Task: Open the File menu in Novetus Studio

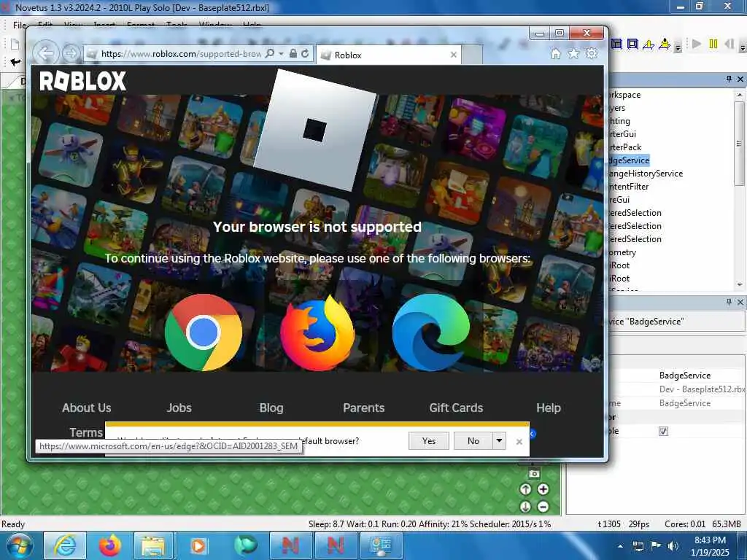Action: (20, 26)
